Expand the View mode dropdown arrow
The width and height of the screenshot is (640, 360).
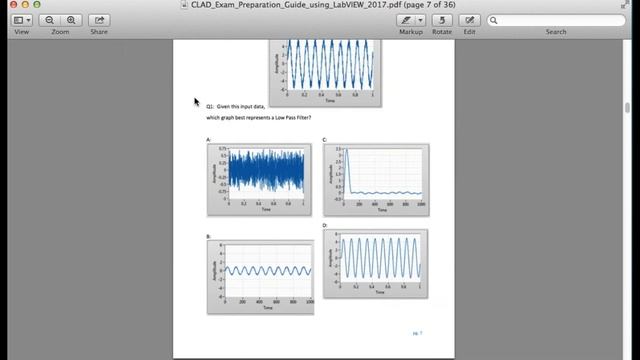[x=29, y=20]
